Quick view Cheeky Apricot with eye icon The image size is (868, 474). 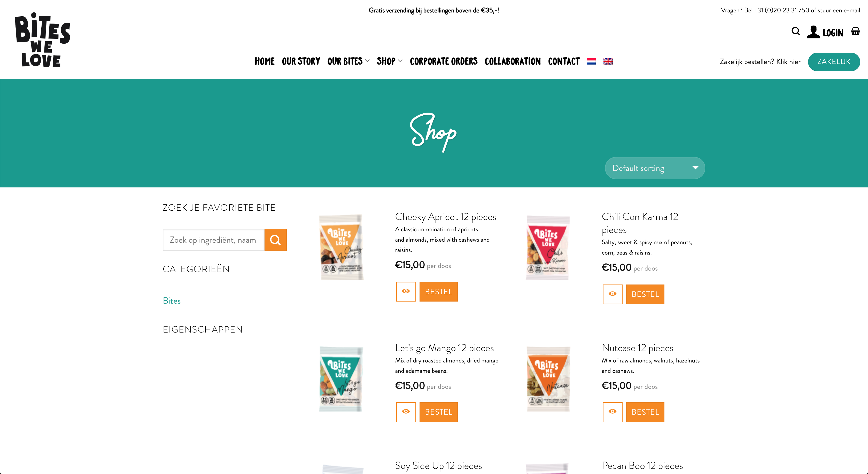406,291
